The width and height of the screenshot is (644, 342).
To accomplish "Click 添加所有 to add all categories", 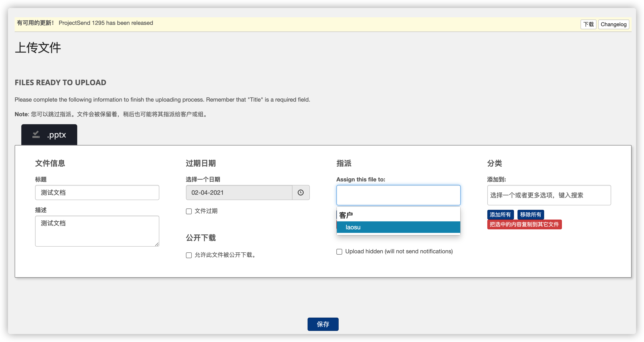I will pos(500,215).
